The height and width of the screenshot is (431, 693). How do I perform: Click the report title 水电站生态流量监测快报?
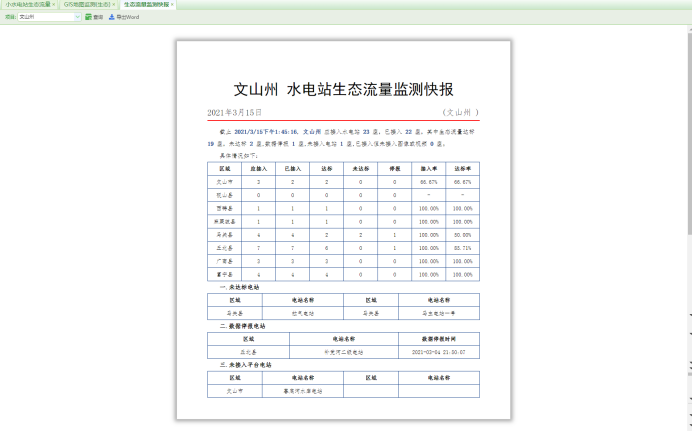click(x=370, y=89)
